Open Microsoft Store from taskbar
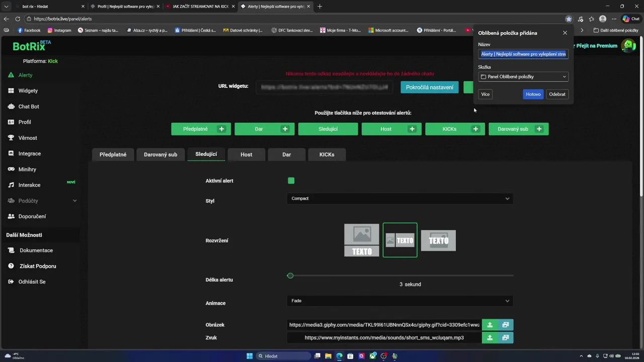 350,356
